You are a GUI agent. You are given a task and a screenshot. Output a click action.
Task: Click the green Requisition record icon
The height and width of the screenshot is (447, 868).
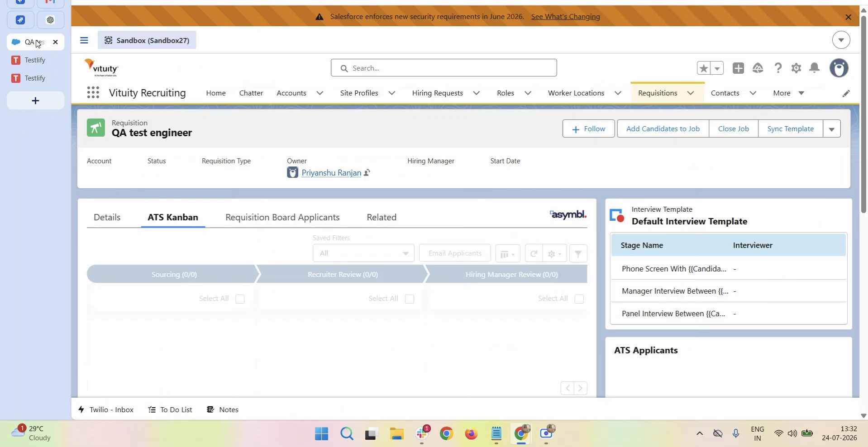[x=96, y=128]
